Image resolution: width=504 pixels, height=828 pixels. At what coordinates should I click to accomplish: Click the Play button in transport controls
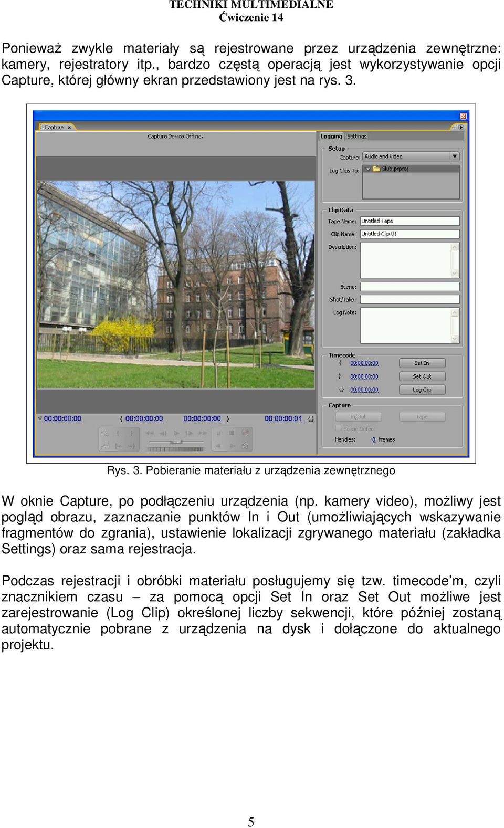(x=177, y=433)
